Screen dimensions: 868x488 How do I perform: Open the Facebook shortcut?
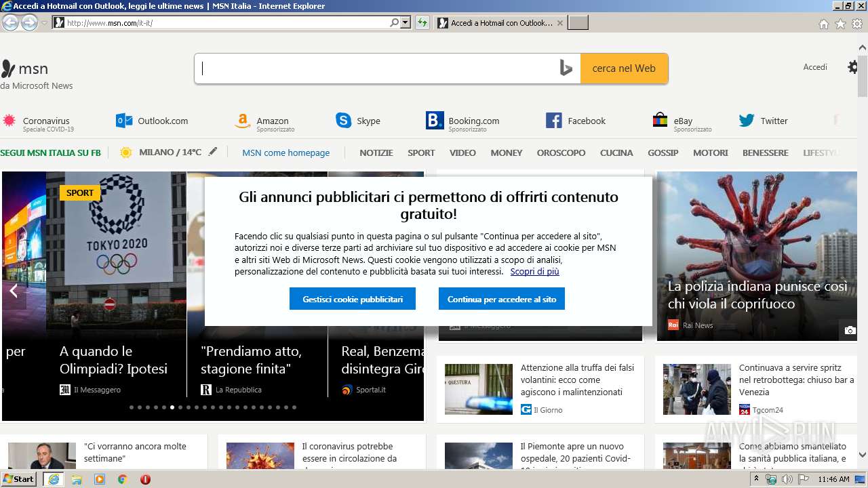576,121
